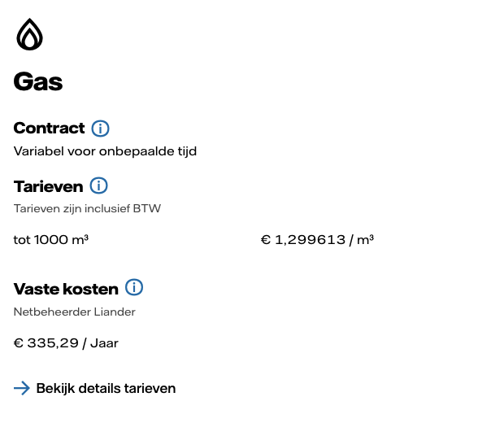Click the € 1,299613 / m³ gas price

pos(317,239)
